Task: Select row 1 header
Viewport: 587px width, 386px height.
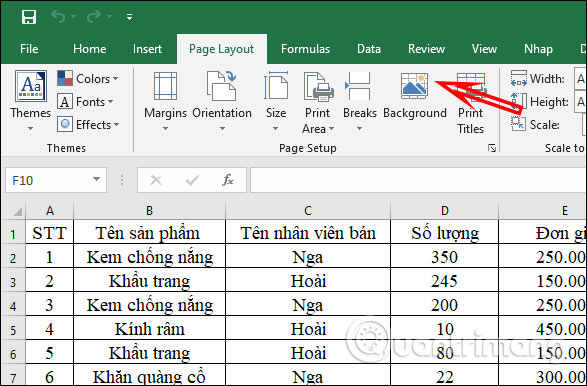Action: [13, 233]
